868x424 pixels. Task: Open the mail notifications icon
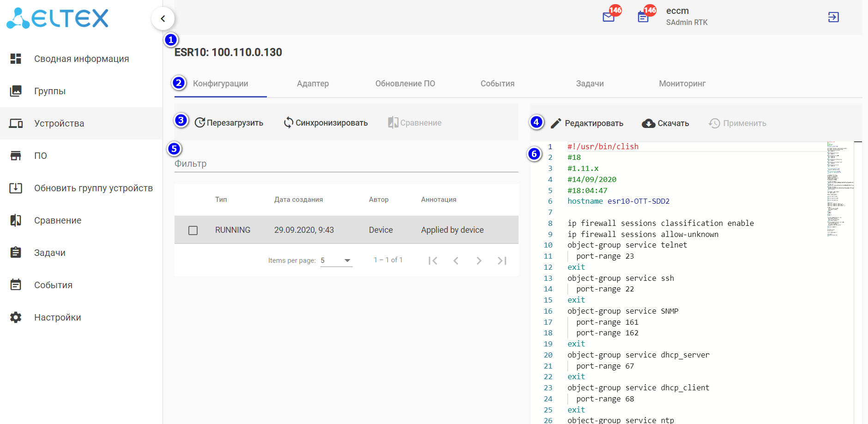(609, 18)
